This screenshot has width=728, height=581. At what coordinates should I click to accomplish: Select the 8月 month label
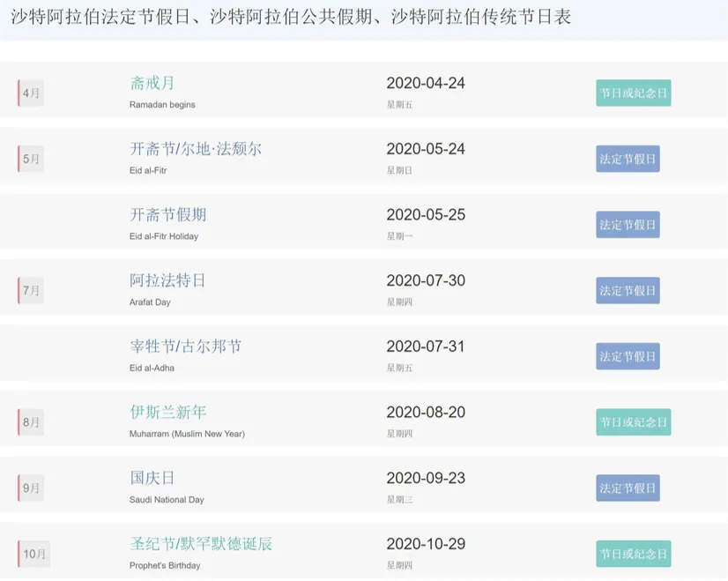(31, 422)
